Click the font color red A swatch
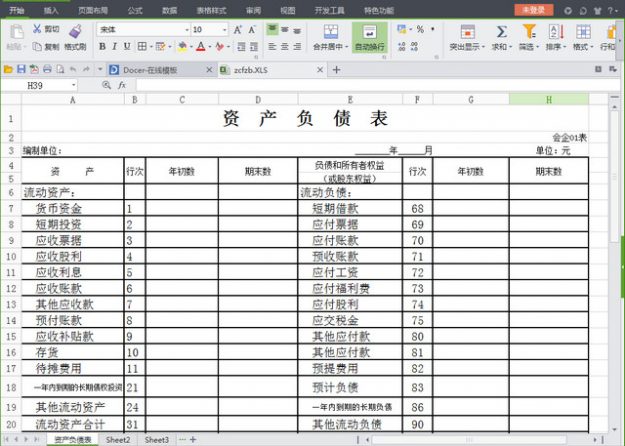The image size is (625, 446). click(201, 46)
